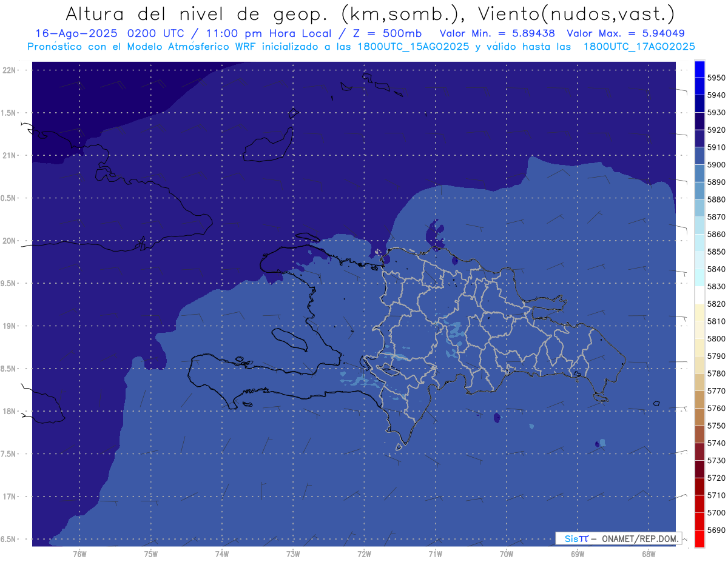Click the longitude label 71W
728x562 pixels.
435,554
